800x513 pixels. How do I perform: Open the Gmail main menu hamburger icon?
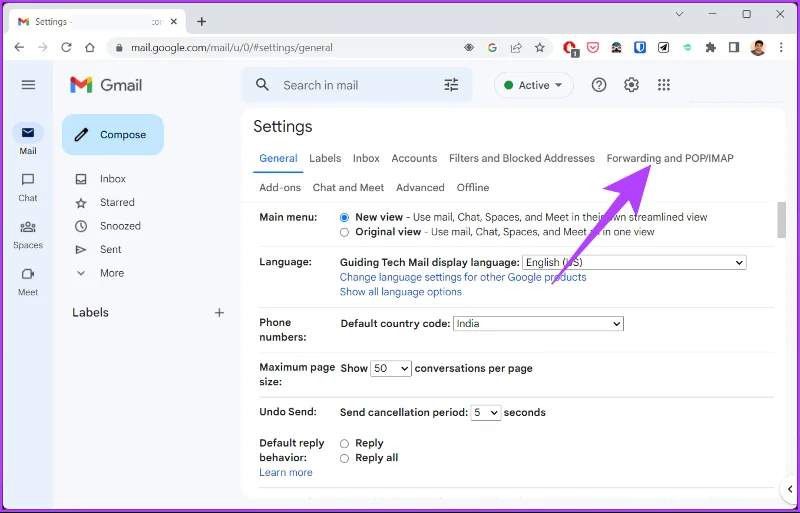28,85
